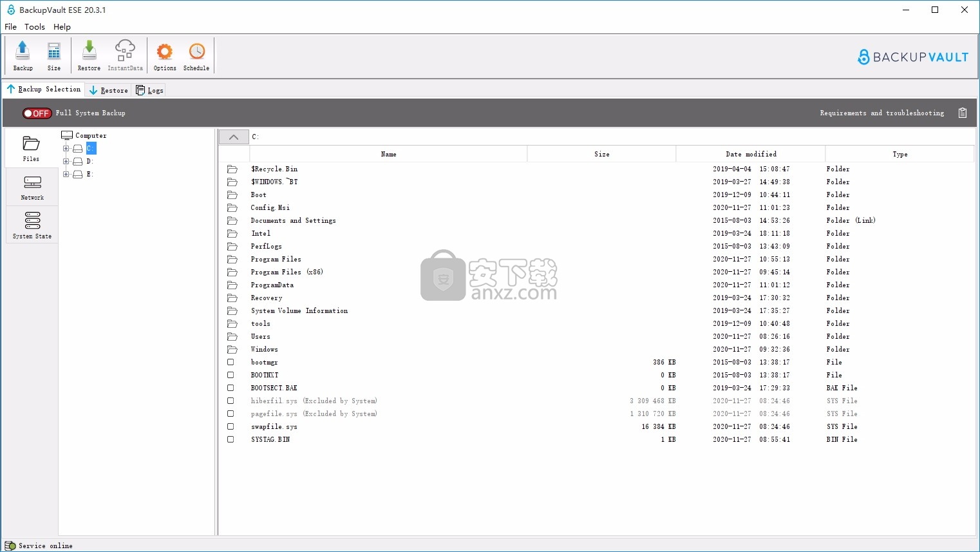
Task: Check the hiberfil.sys checkbox
Action: click(x=231, y=401)
